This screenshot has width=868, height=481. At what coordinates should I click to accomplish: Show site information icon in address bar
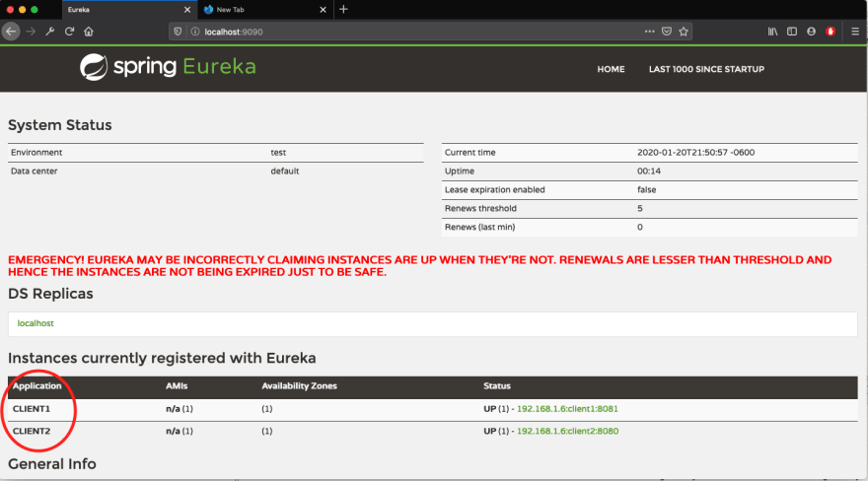pos(195,32)
